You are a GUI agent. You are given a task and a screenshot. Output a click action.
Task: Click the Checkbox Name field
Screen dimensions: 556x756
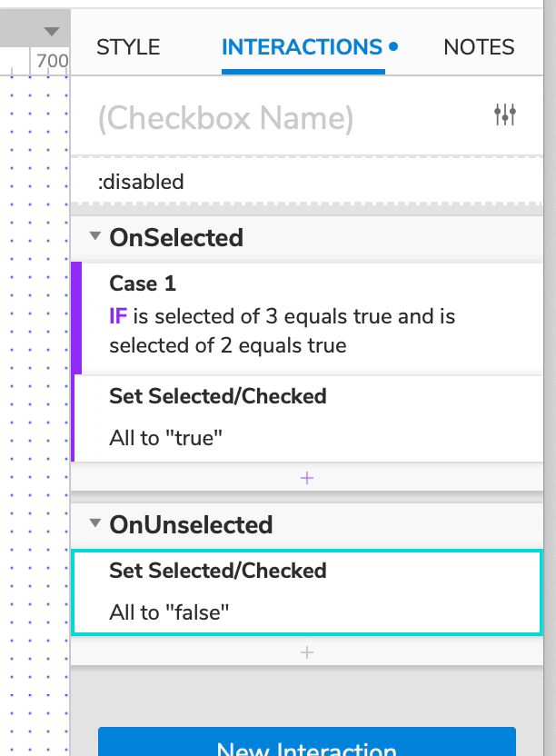pyautogui.click(x=225, y=118)
